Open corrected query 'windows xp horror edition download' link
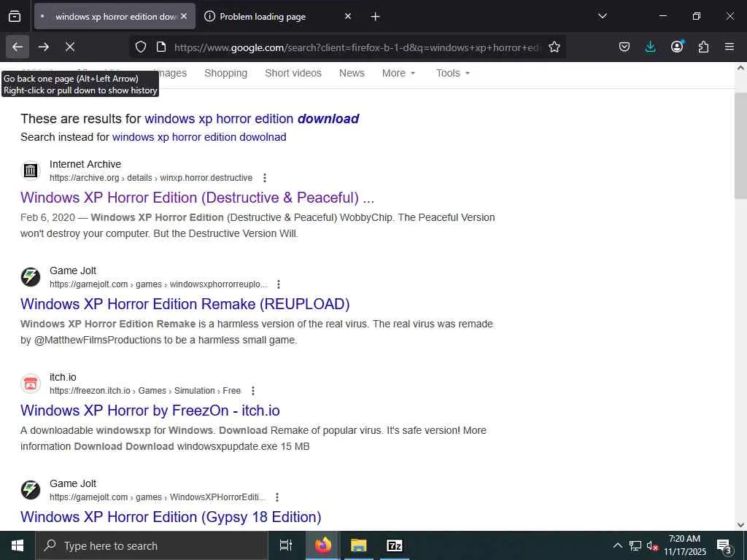747x560 pixels. 252,119
